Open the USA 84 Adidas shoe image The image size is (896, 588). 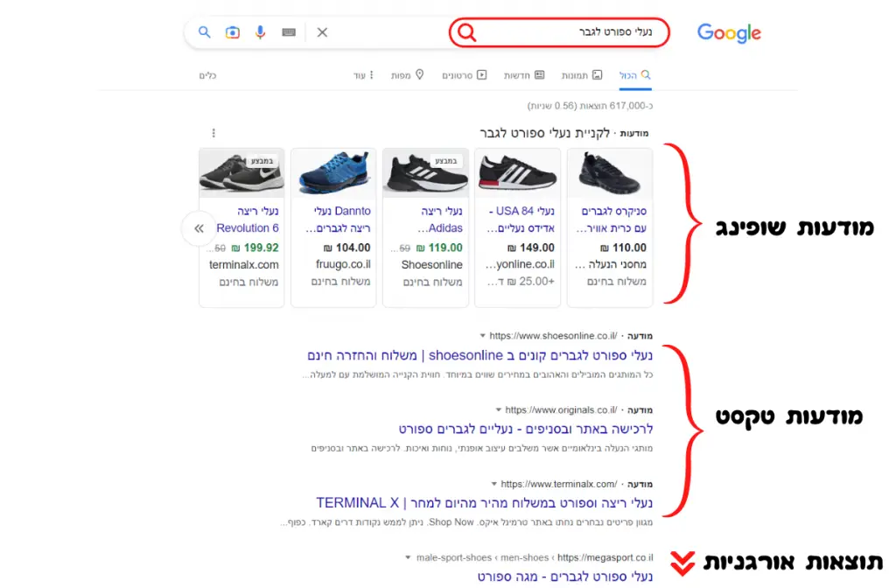click(518, 173)
